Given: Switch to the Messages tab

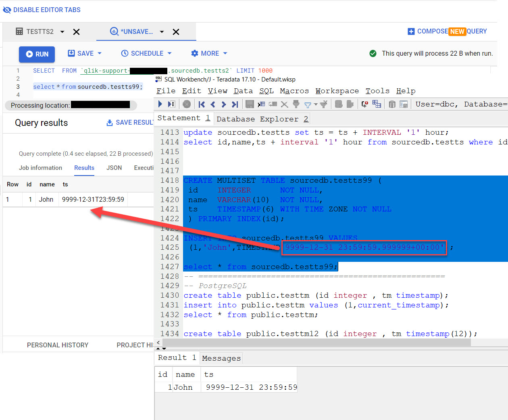Looking at the screenshot, I should [x=221, y=358].
